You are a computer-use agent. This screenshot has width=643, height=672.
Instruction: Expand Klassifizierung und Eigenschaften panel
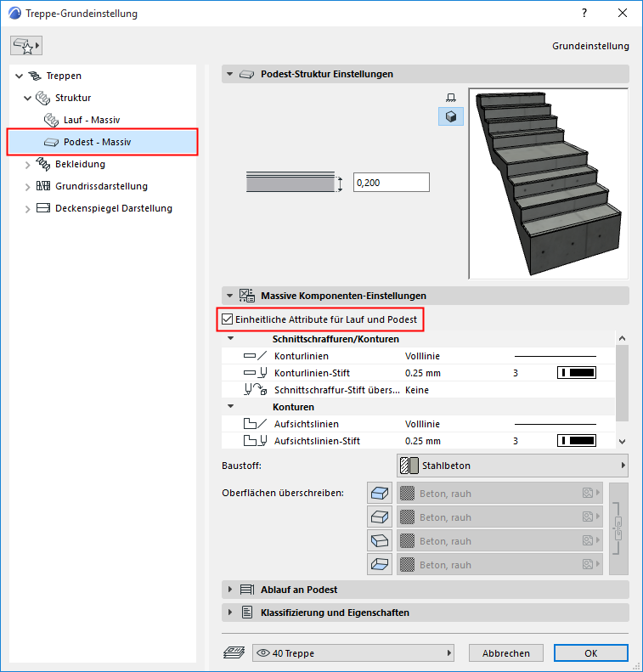[230, 613]
